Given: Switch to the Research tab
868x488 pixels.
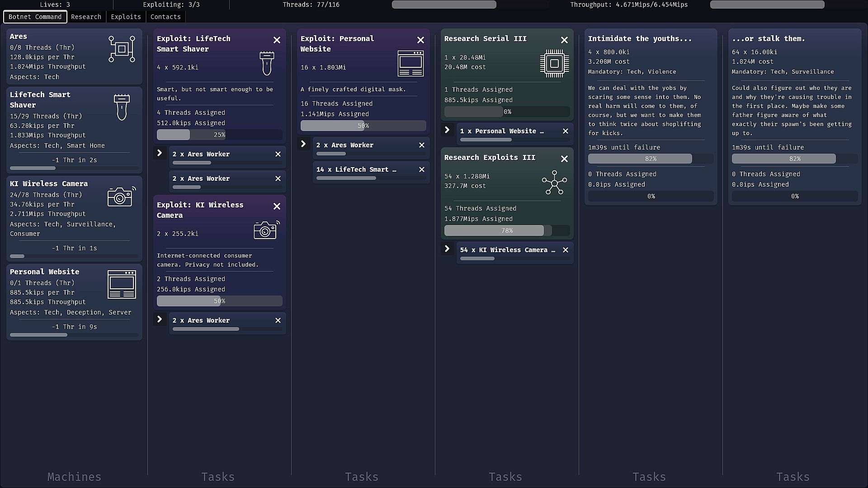Looking at the screenshot, I should point(86,17).
